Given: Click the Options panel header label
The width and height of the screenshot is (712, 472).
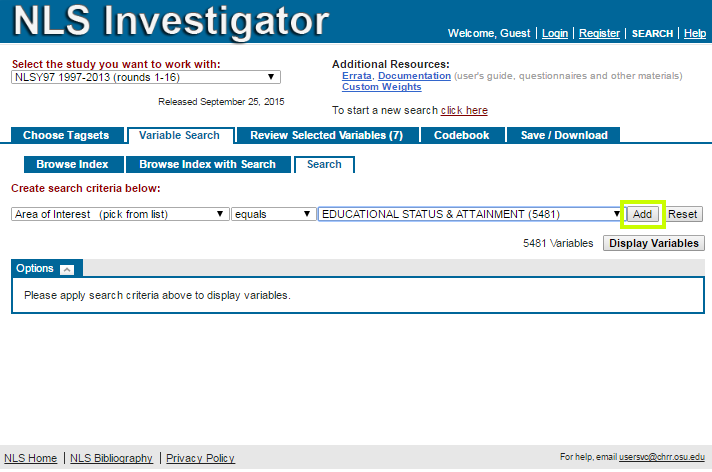Looking at the screenshot, I should (35, 268).
